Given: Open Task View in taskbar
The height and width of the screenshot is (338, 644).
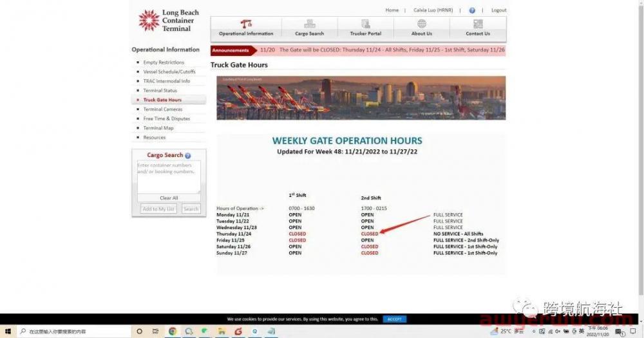Looking at the screenshot, I should click(x=155, y=332).
